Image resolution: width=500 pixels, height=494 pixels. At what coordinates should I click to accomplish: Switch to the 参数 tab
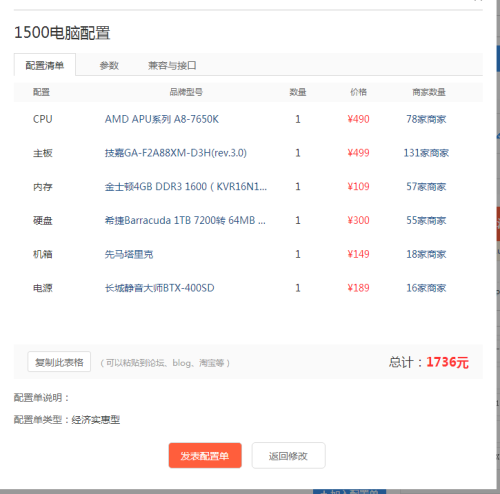click(x=109, y=65)
